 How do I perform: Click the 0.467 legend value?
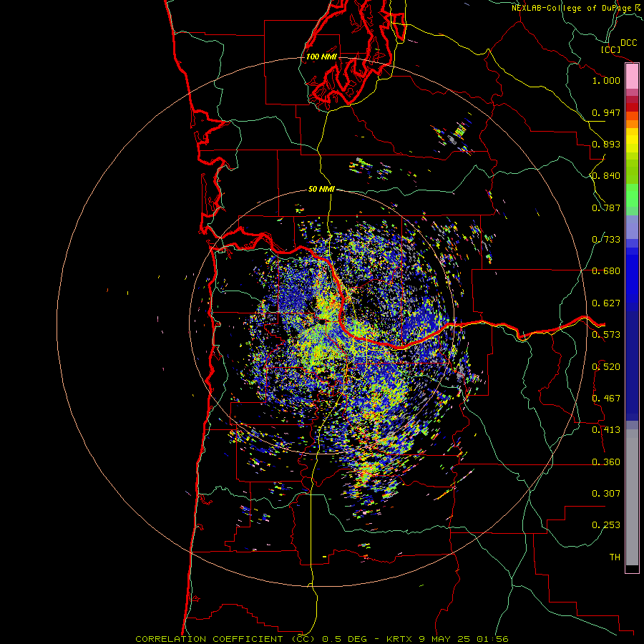[606, 399]
